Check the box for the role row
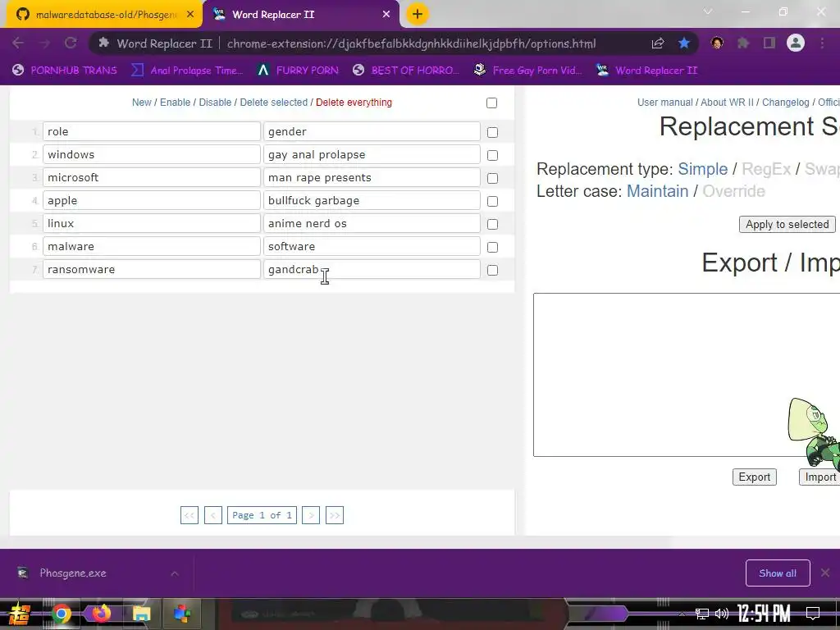The height and width of the screenshot is (630, 840). click(x=492, y=132)
